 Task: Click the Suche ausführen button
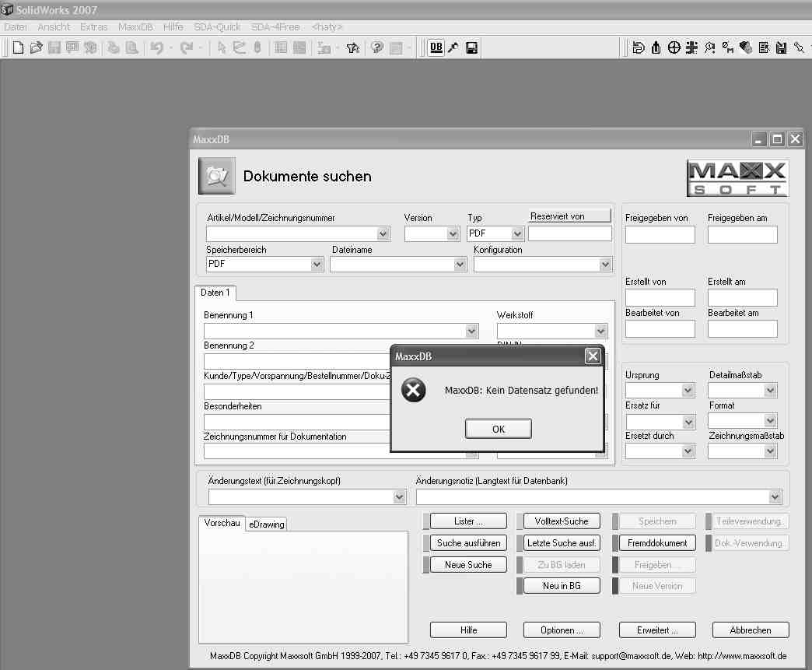(x=468, y=543)
